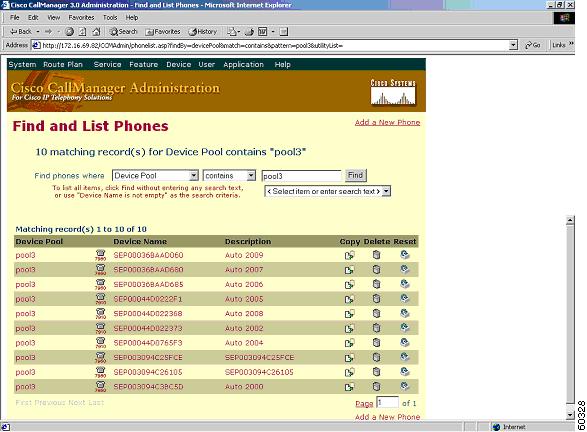Open the CallManager Help menu
Viewport: 587px width, 432px height.
(x=282, y=64)
